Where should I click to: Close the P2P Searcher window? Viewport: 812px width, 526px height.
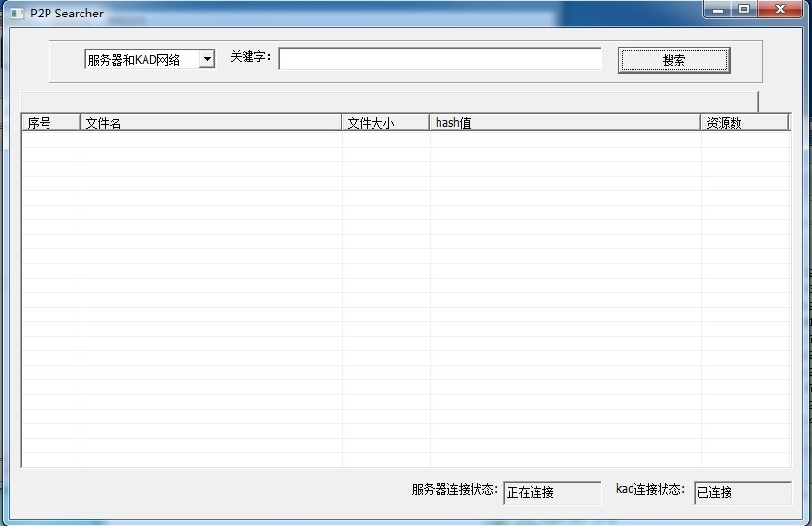point(780,11)
